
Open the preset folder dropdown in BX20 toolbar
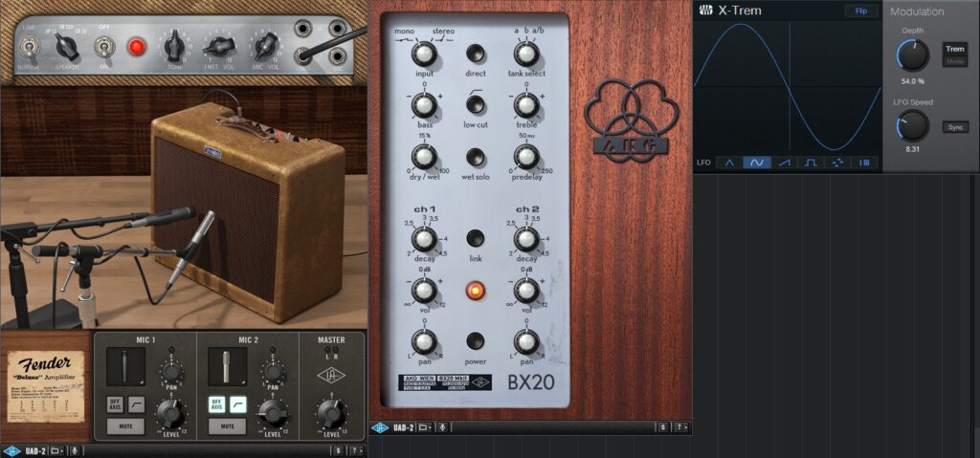[x=424, y=427]
